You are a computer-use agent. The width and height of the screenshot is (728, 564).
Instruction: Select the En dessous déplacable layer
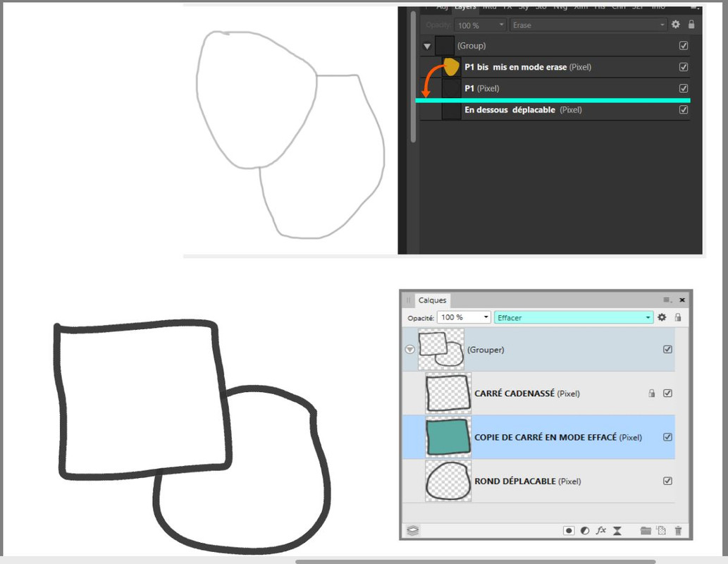(555, 110)
